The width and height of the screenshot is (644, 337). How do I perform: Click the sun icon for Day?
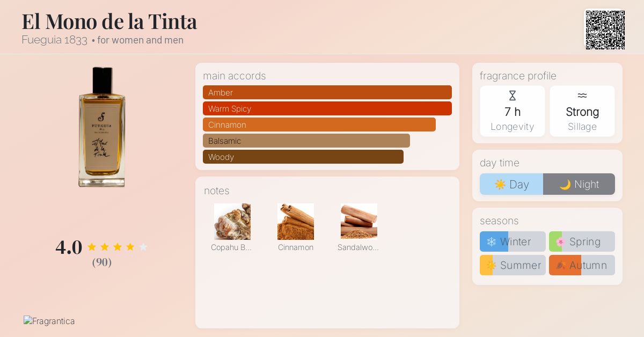click(x=500, y=185)
